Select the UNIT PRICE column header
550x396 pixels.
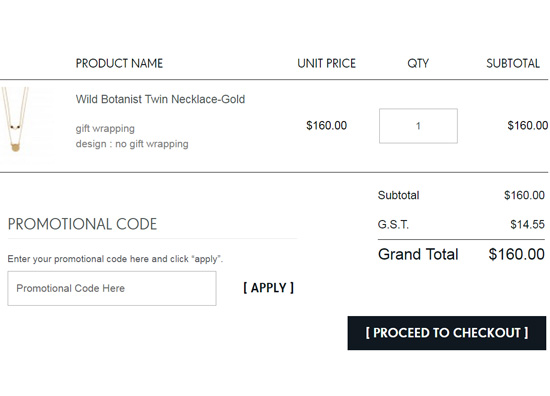tap(327, 63)
